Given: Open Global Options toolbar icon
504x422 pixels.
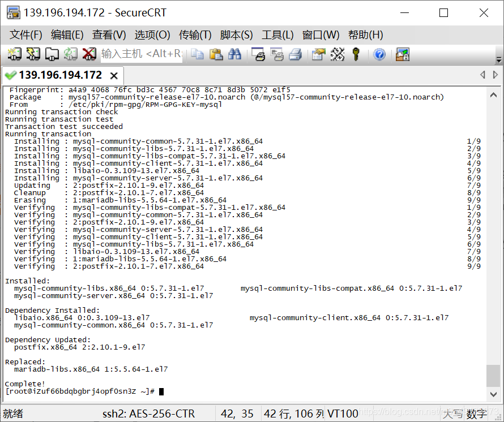Looking at the screenshot, I should [337, 54].
